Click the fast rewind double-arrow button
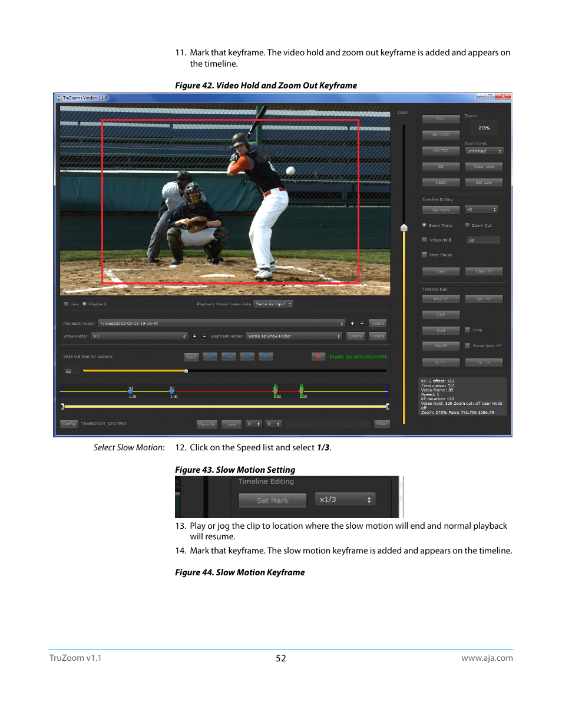 pos(229,357)
